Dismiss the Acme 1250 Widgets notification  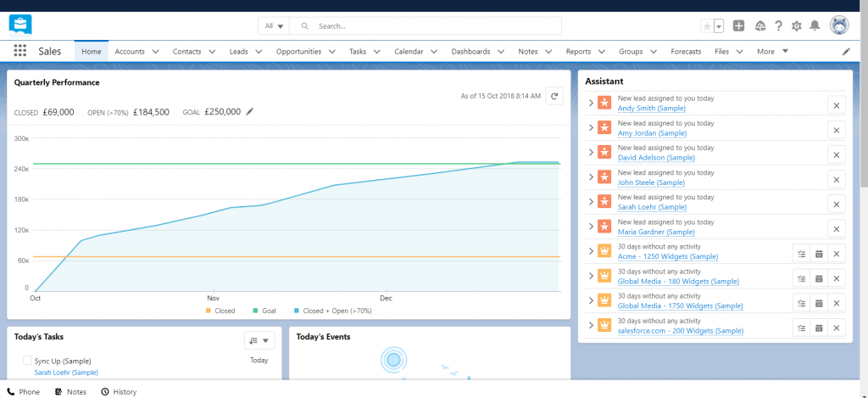pyautogui.click(x=837, y=254)
